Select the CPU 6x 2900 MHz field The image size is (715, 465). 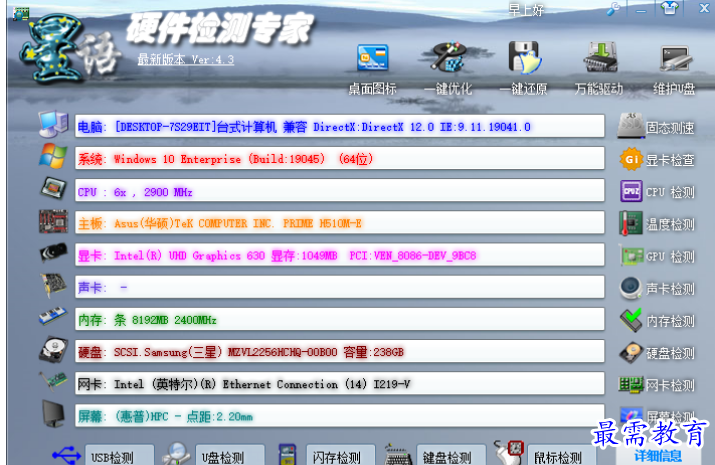point(340,191)
